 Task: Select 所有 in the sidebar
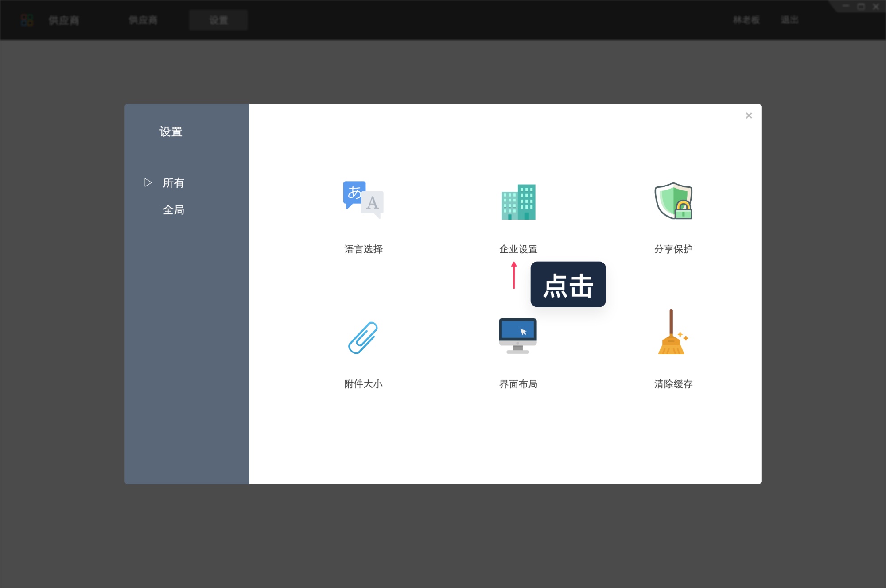[173, 182]
